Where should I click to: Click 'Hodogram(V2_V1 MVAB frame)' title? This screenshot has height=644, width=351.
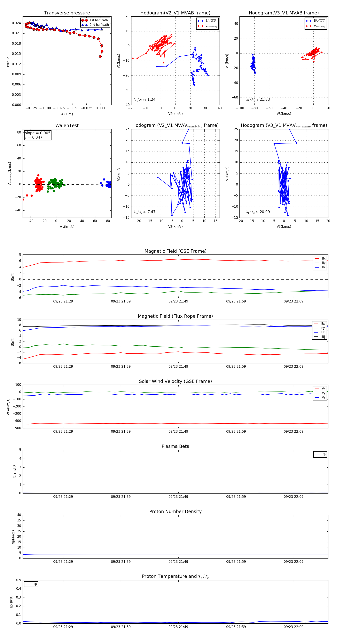[175, 13]
